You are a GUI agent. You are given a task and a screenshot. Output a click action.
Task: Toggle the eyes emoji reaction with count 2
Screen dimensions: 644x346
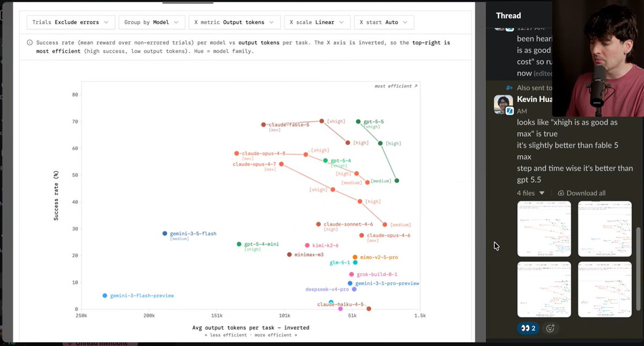point(528,328)
